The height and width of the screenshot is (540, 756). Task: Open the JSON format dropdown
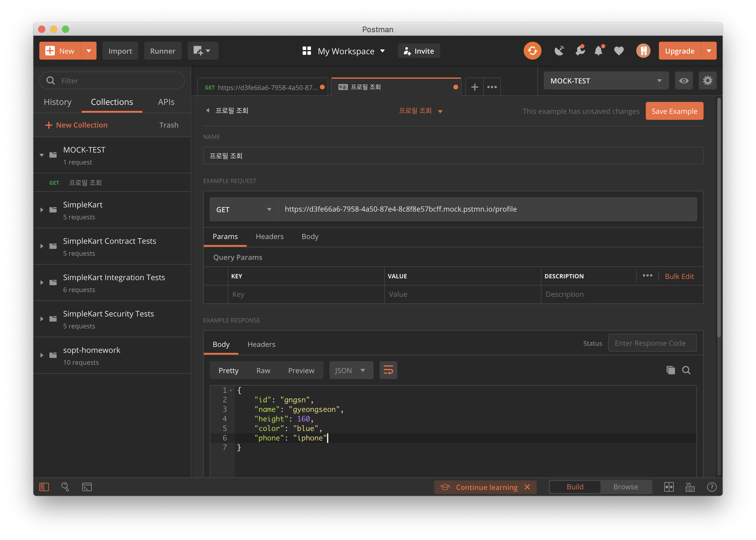pos(351,370)
